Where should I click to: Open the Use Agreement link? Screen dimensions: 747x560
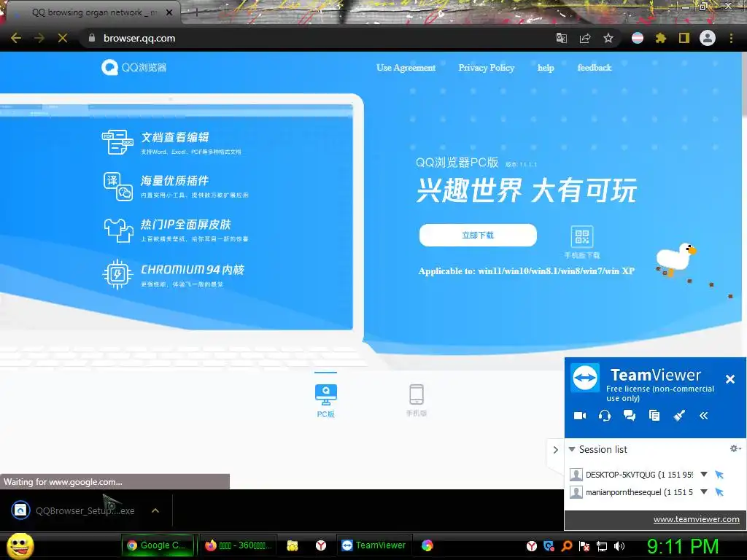point(406,68)
